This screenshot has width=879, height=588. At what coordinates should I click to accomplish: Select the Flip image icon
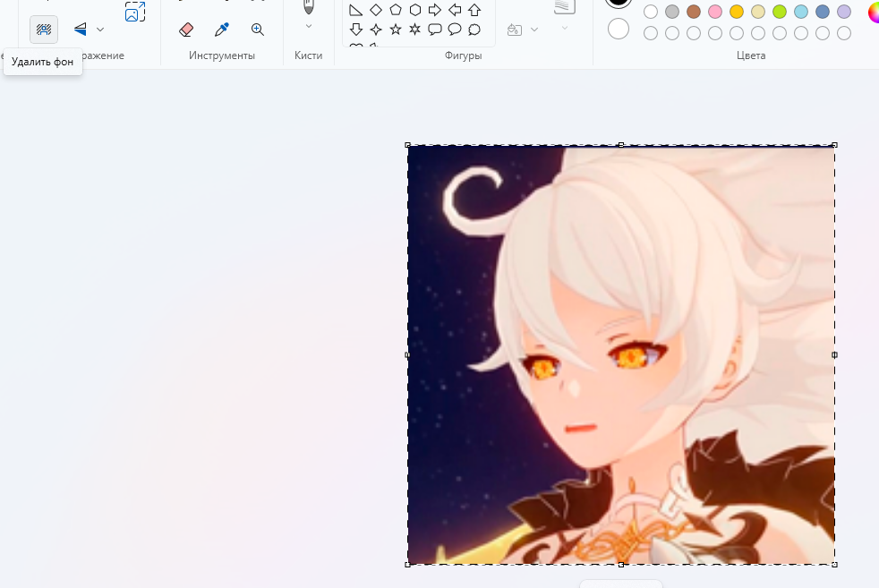coord(81,30)
